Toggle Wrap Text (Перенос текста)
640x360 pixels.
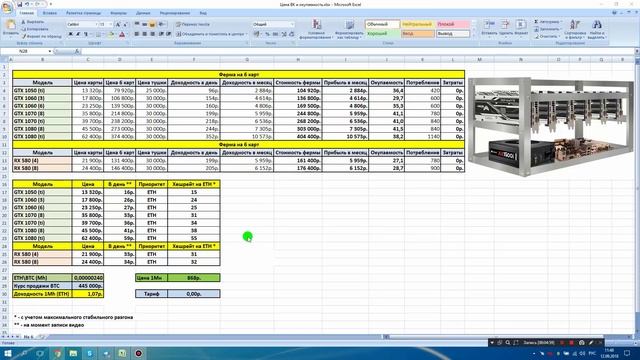coord(192,24)
